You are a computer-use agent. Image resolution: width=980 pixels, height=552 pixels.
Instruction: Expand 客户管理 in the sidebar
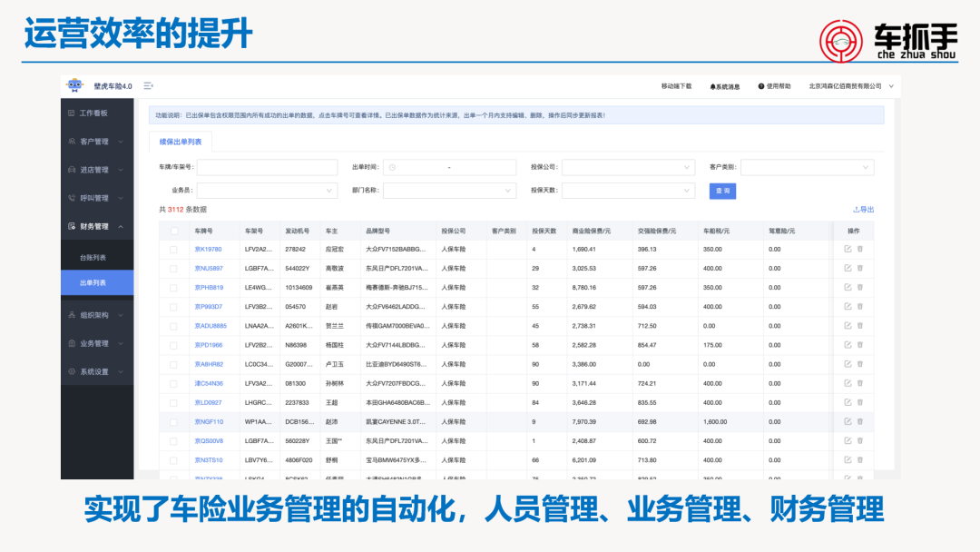tap(97, 142)
